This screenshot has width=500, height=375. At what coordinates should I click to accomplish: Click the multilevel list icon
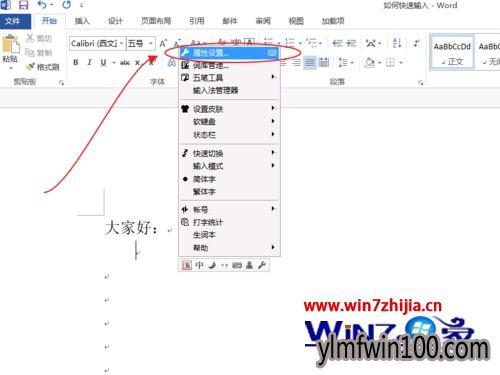312,43
